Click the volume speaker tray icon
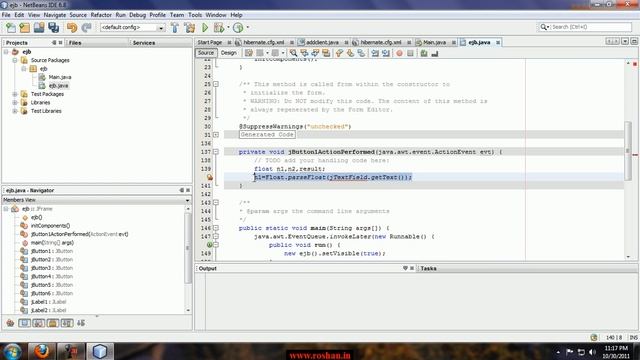Image resolution: width=640 pixels, height=360 pixels. pos(592,352)
